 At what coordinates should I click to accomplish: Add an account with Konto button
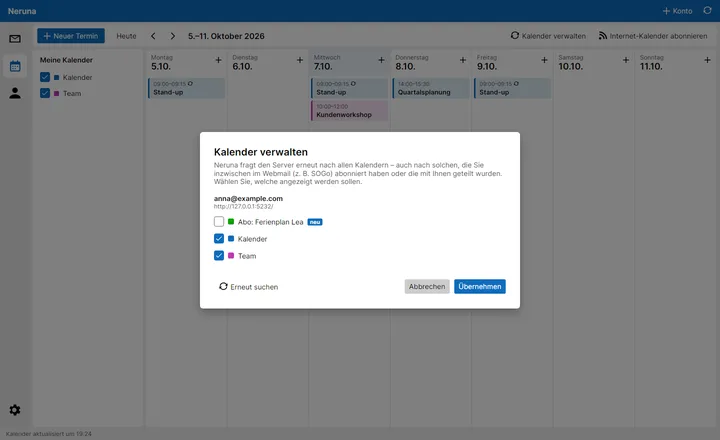click(677, 11)
